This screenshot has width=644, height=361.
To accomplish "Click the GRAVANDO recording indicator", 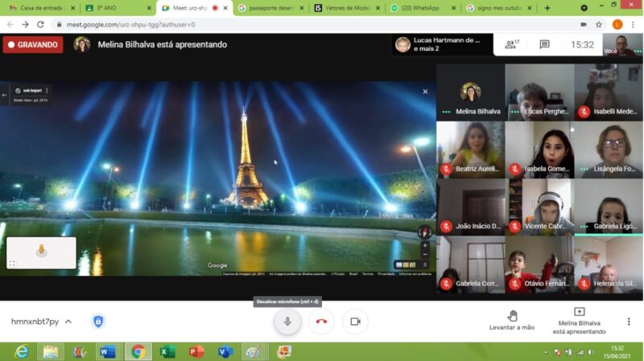I will [x=32, y=45].
